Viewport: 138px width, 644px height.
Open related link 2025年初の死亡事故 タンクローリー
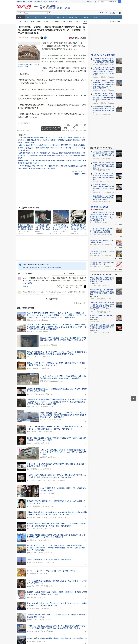click(x=52, y=167)
